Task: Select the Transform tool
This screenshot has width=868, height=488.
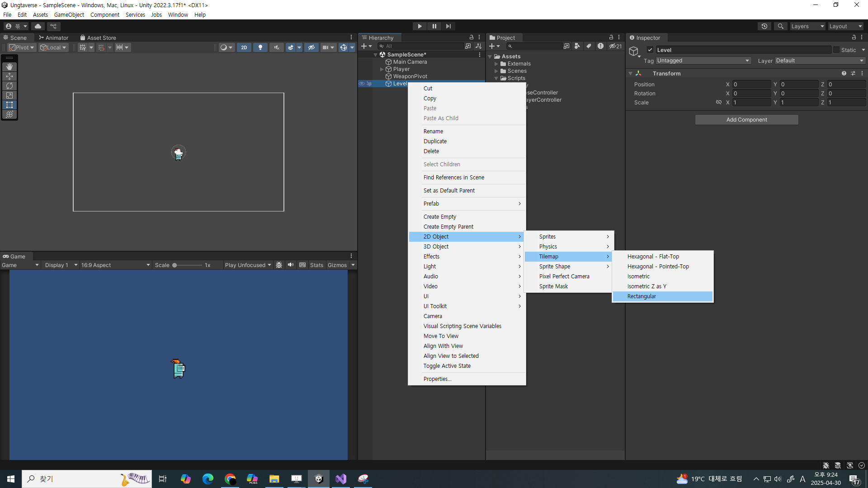Action: coord(9,114)
